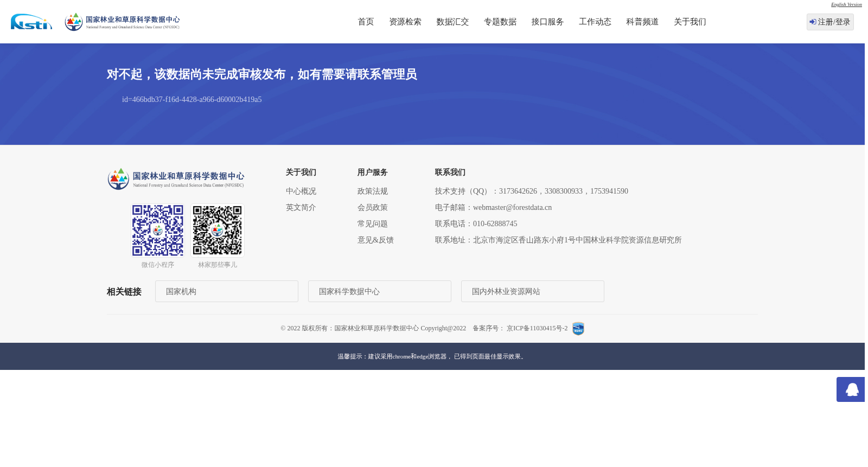
Task: Click the copyright 版权所有 line
Action: [373, 328]
